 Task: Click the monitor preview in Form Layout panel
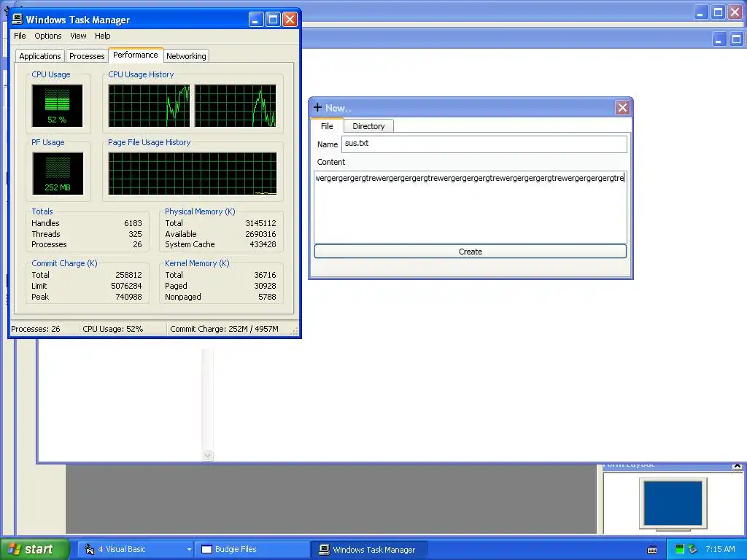tap(673, 503)
